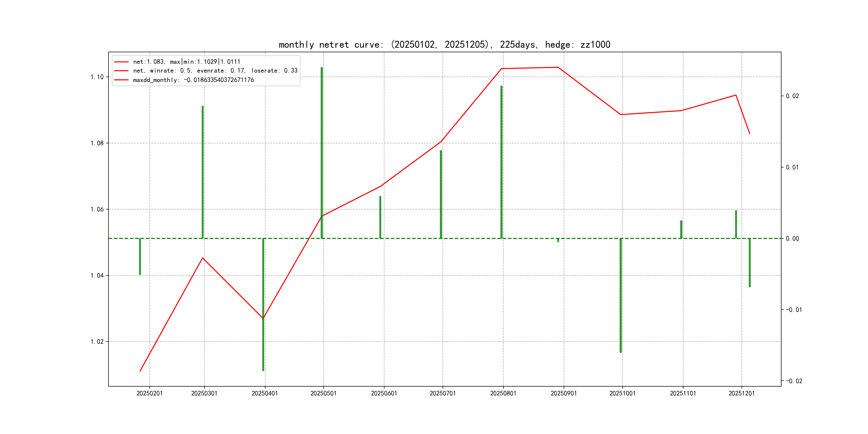The height and width of the screenshot is (434, 868).
Task: Click the negative green bar near 20251001
Action: click(x=621, y=295)
